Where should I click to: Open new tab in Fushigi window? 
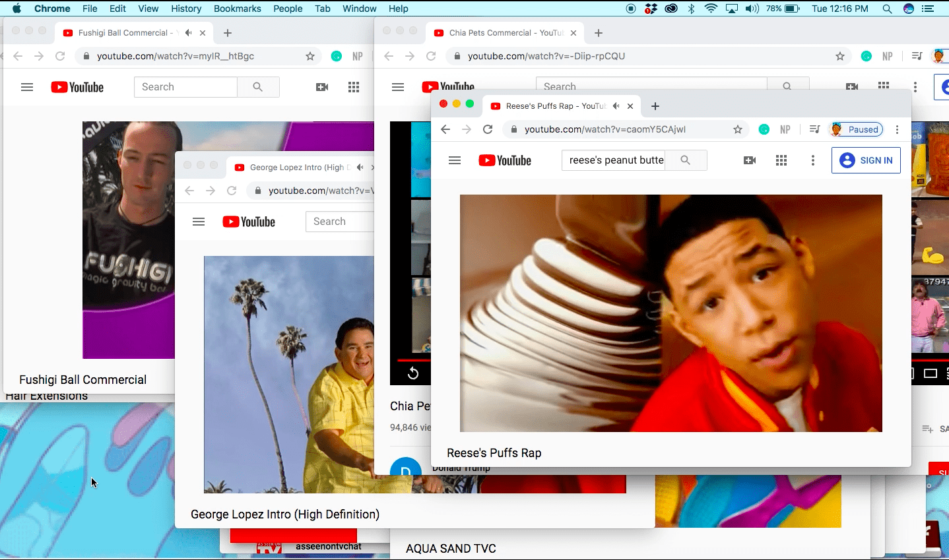(x=228, y=33)
